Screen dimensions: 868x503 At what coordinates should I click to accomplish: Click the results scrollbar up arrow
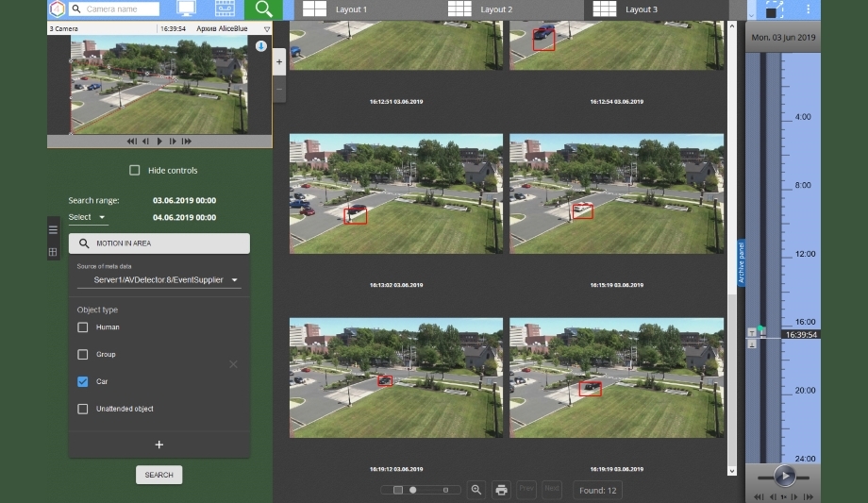point(732,25)
